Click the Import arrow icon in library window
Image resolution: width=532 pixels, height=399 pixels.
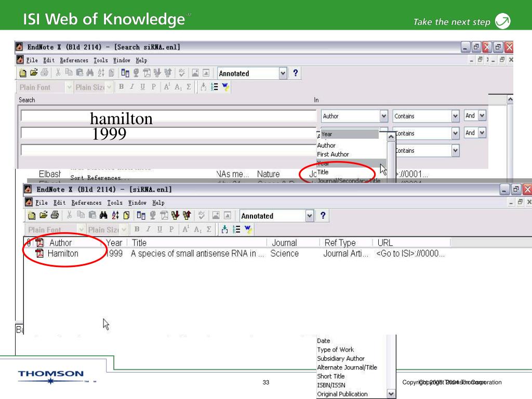[x=176, y=216]
